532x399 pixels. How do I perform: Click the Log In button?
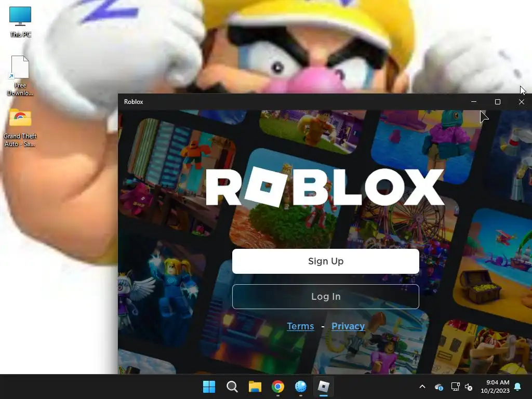pos(325,297)
